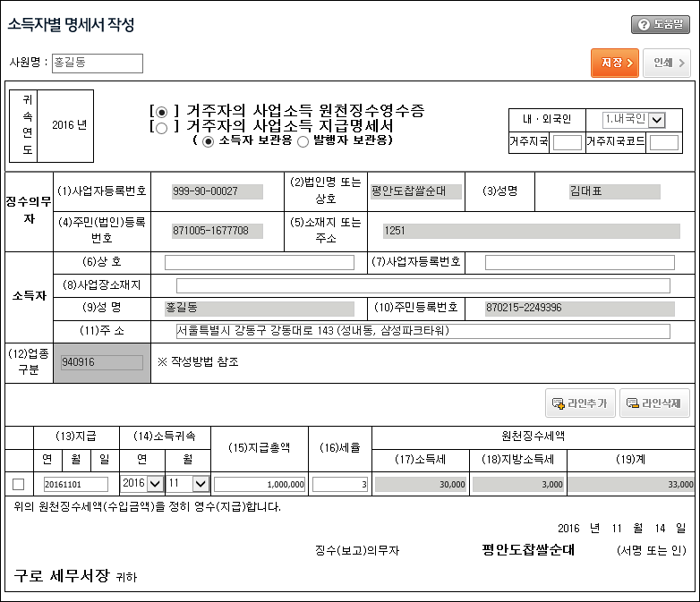The image size is (700, 602).
Task: Click the business number 999-90-00027 field
Action: (x=218, y=192)
